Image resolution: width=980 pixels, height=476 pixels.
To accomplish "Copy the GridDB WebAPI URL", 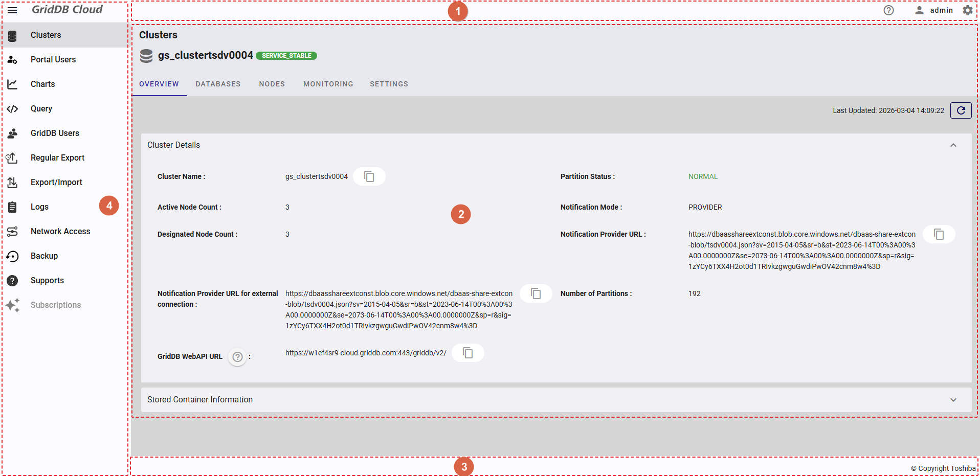I will (x=467, y=353).
